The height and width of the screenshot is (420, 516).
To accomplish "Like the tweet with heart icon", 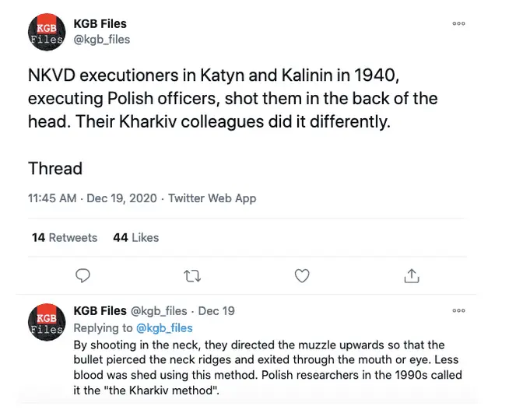I will tap(302, 275).
